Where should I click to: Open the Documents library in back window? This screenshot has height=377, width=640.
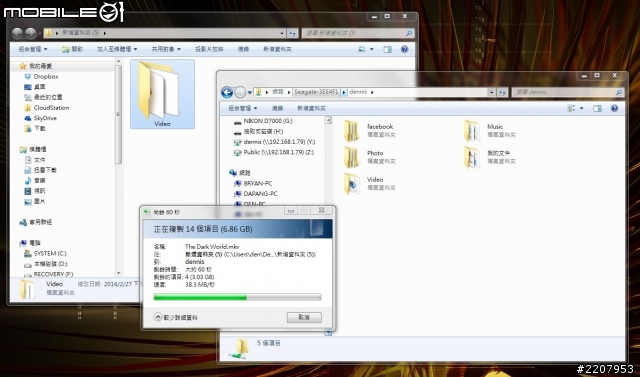coord(39,160)
